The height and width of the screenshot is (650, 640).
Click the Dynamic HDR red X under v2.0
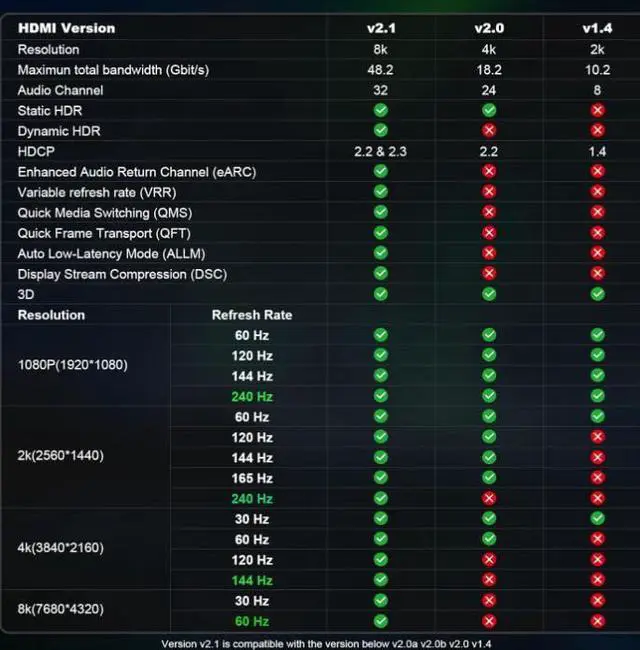click(x=488, y=131)
